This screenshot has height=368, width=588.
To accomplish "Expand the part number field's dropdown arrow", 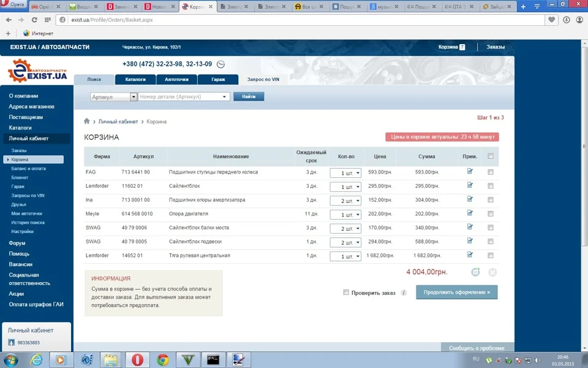I will coord(224,97).
